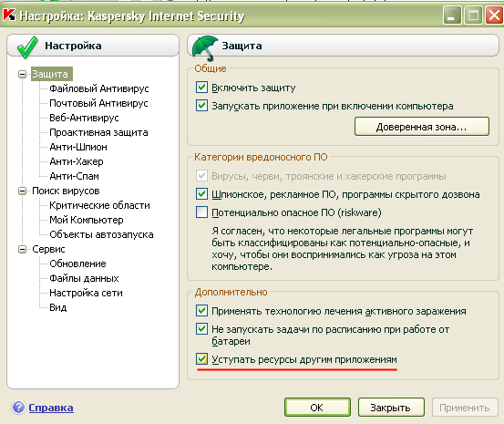The image size is (504, 424).
Task: Uncheck Запускать приложение при включении компьютера
Action: pos(201,106)
